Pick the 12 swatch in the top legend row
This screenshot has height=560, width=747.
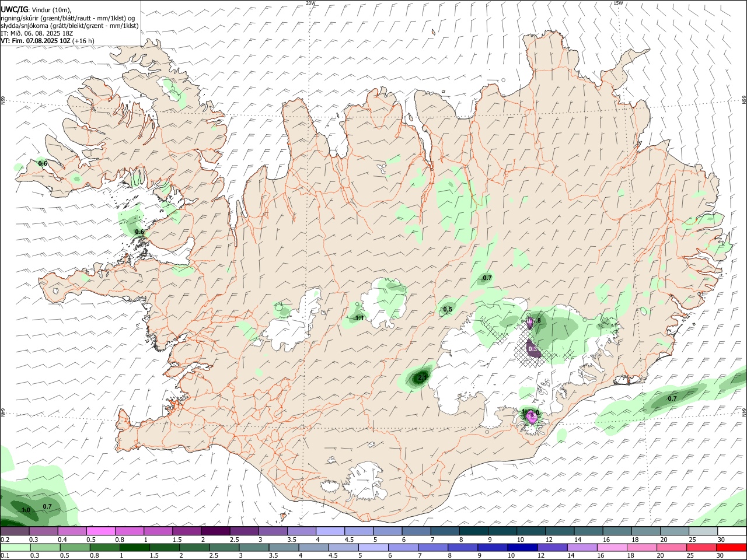[x=560, y=531]
